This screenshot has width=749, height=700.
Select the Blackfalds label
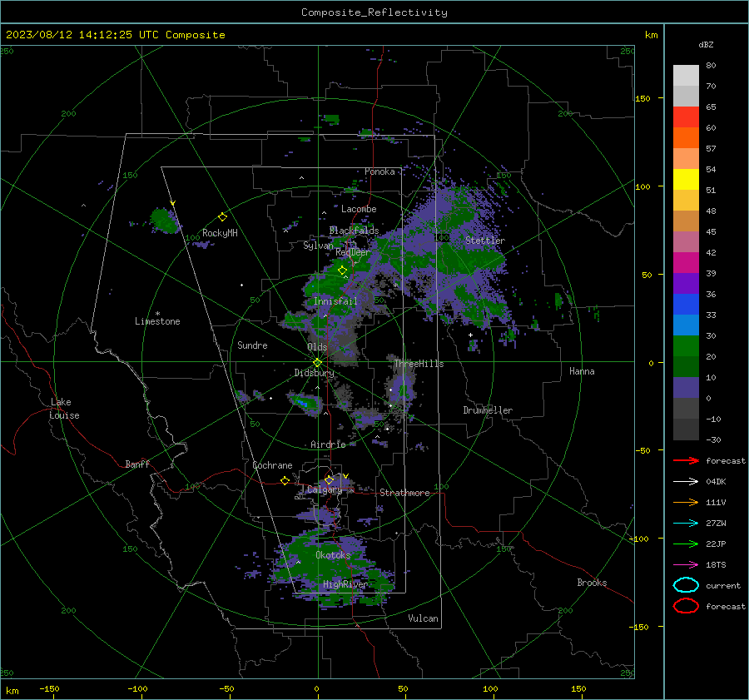(354, 231)
